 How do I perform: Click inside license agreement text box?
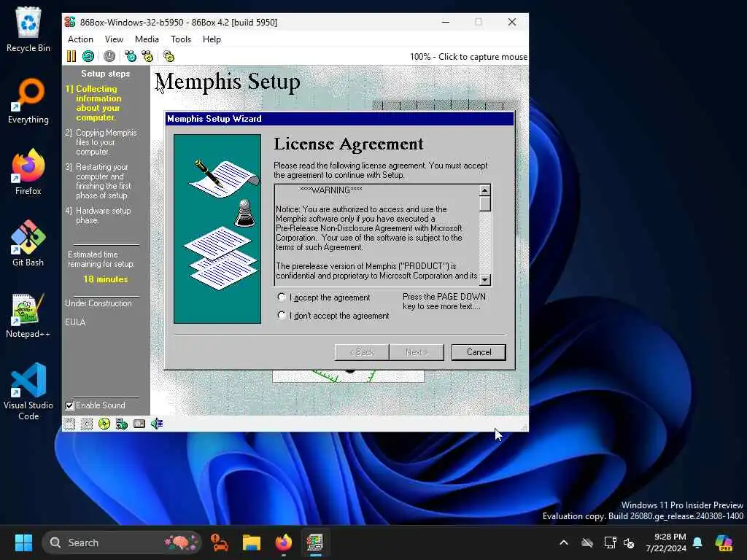(376, 235)
